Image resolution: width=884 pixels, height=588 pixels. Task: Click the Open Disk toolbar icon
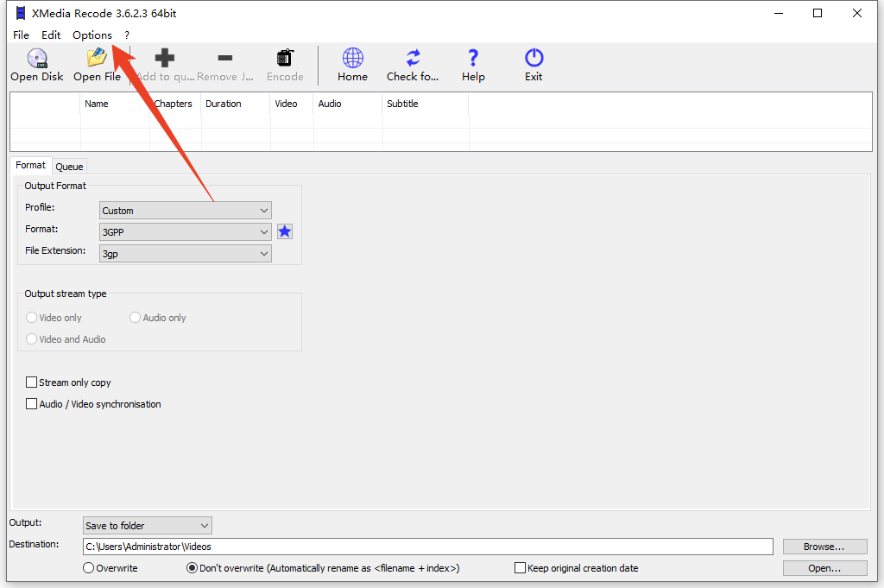tap(37, 59)
